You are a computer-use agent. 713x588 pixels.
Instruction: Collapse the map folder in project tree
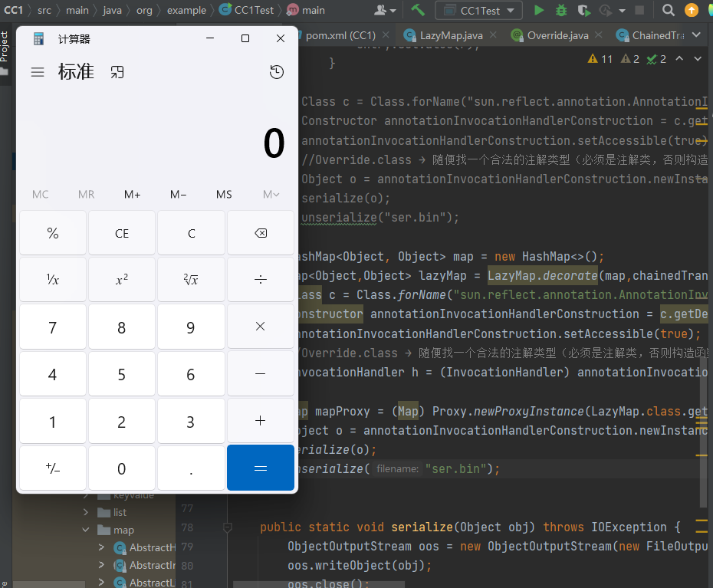tap(86, 530)
